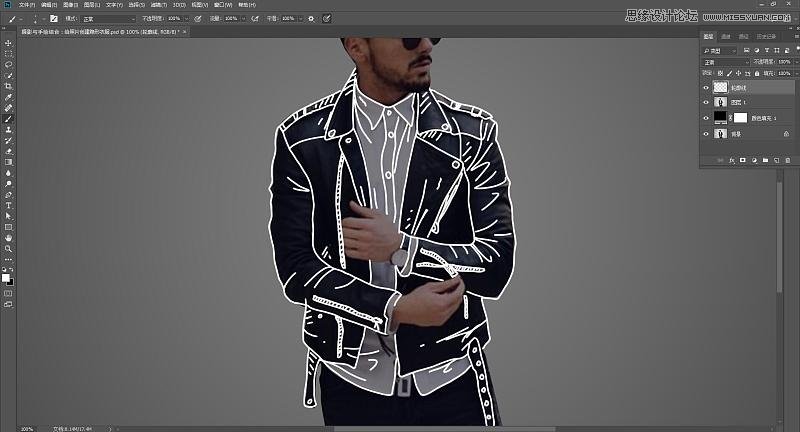Toggle lock position in Layers panel
The image size is (800, 432).
738,73
